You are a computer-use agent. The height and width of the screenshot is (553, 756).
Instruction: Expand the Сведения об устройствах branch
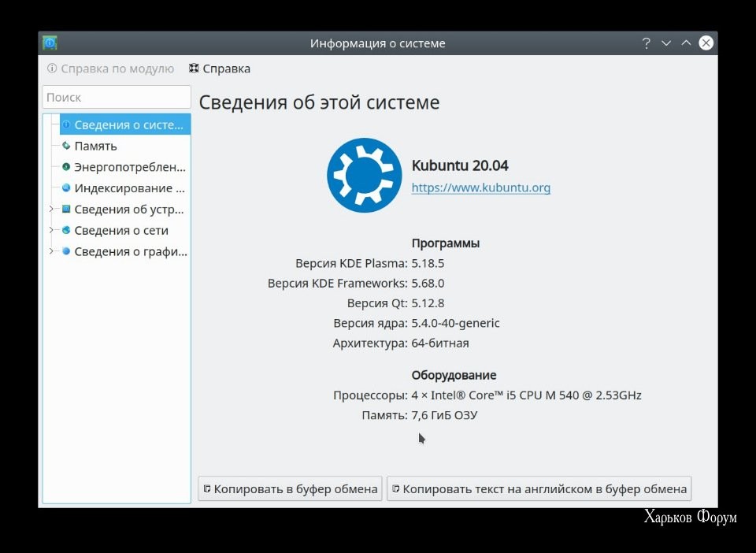tap(51, 209)
